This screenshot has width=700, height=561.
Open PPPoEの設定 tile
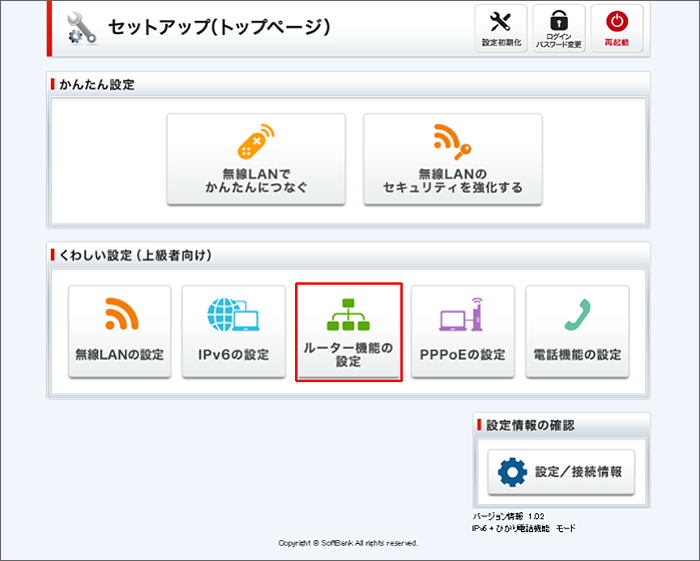pos(462,332)
